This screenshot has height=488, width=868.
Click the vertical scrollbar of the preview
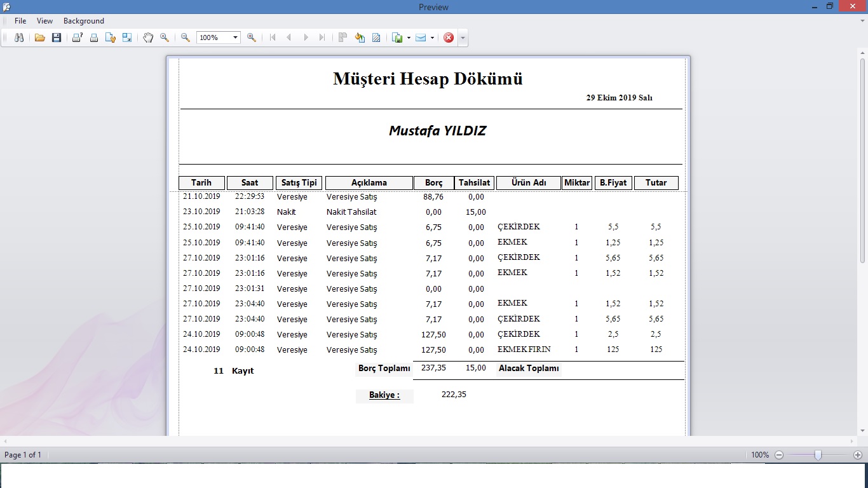(862, 160)
